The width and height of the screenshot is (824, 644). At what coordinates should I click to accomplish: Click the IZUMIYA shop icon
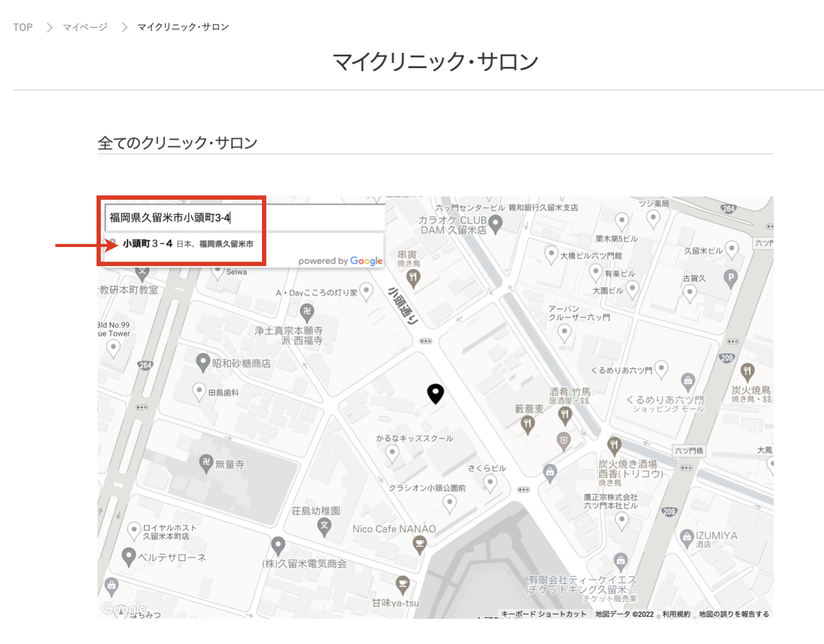(x=687, y=538)
